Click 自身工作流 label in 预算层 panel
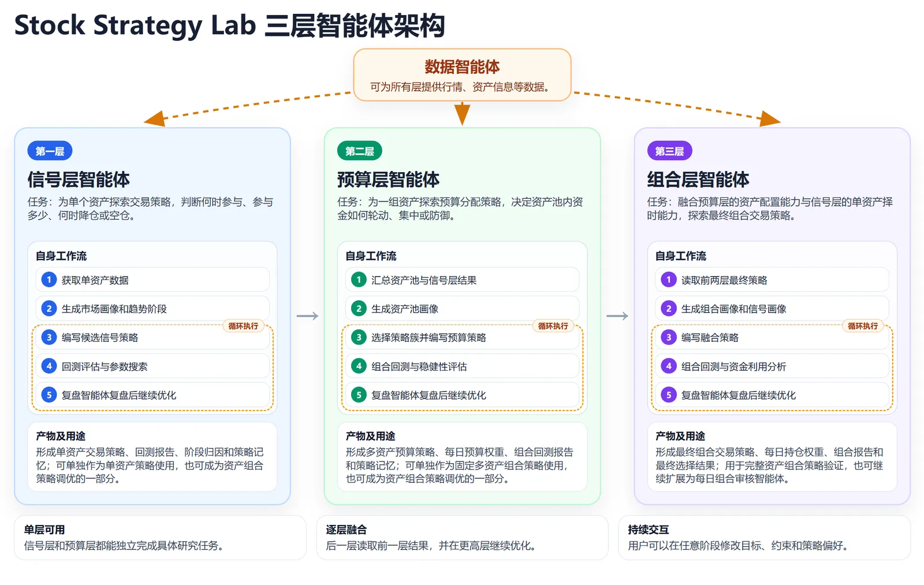 (x=371, y=256)
